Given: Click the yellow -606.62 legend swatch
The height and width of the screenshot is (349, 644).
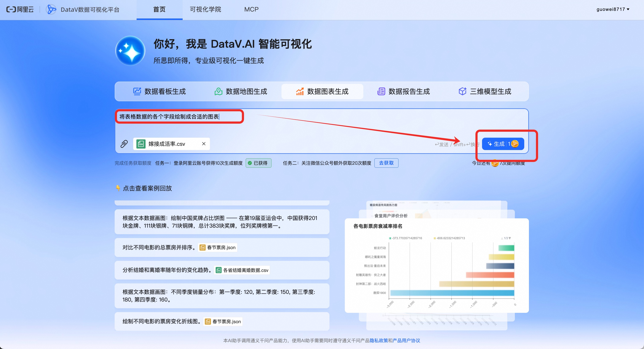Looking at the screenshot, I should [x=435, y=238].
